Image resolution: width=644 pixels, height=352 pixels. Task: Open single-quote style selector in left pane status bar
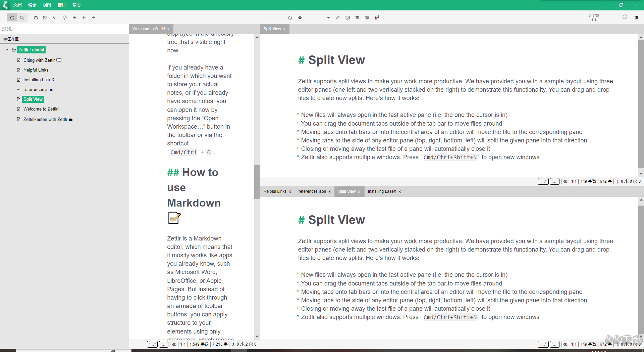pyautogui.click(x=164, y=344)
